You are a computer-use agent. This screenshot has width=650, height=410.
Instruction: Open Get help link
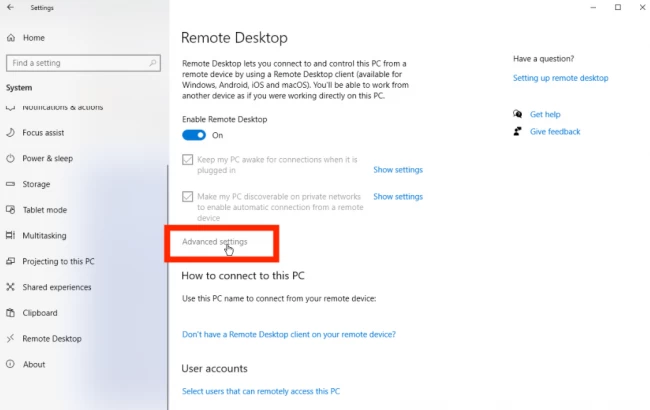click(x=545, y=114)
